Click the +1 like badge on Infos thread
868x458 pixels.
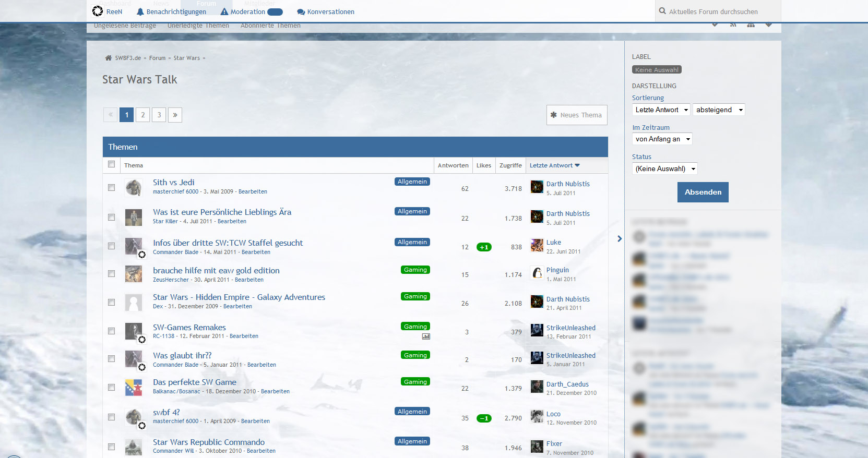(484, 247)
